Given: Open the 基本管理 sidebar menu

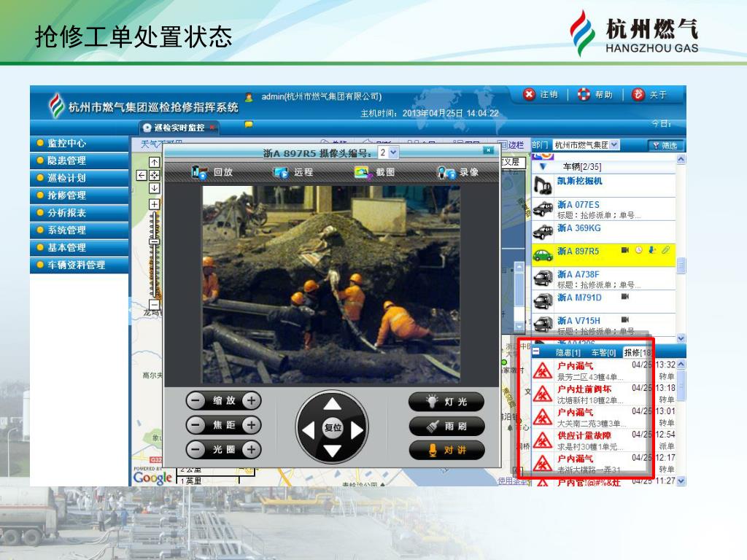Looking at the screenshot, I should (79, 248).
